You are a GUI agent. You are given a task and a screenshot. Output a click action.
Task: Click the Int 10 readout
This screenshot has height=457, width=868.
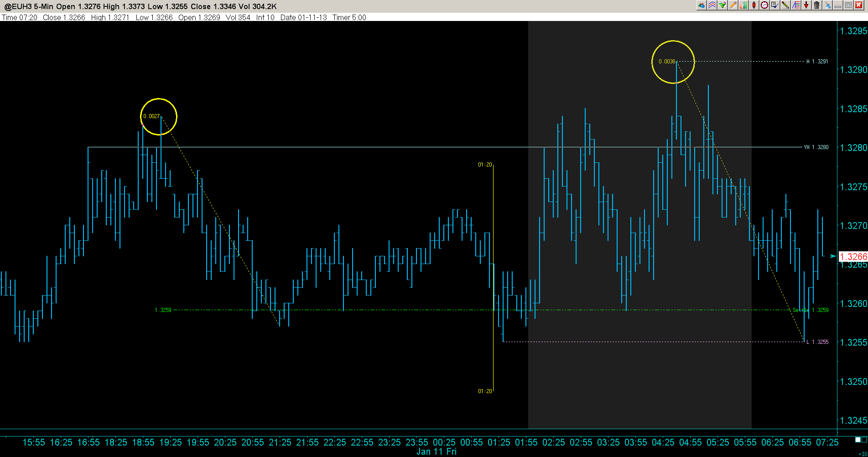point(265,17)
